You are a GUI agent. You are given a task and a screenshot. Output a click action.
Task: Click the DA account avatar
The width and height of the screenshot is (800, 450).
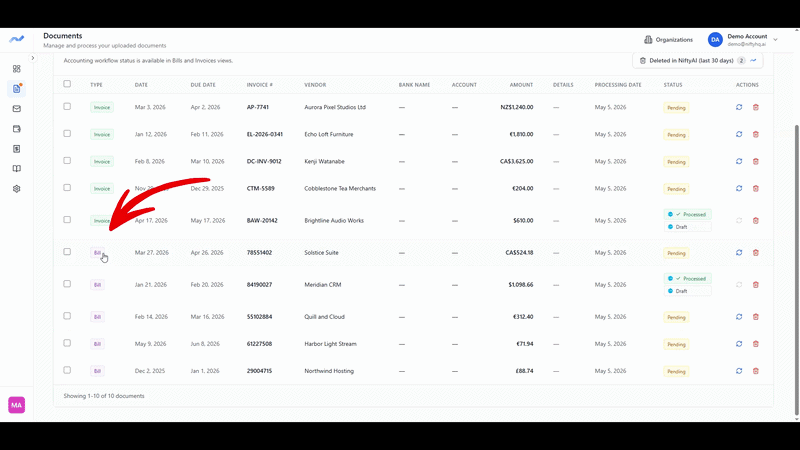click(x=715, y=40)
